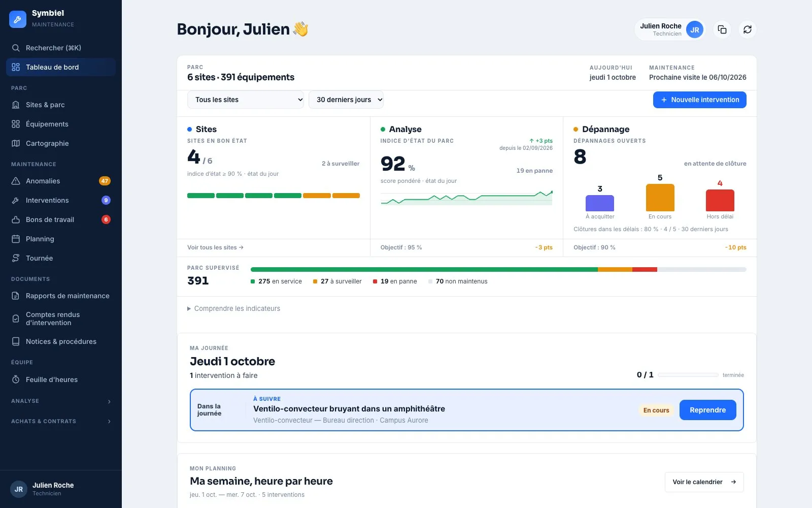The width and height of the screenshot is (812, 508).
Task: Click the Notices & procédures book icon
Action: [x=16, y=341]
